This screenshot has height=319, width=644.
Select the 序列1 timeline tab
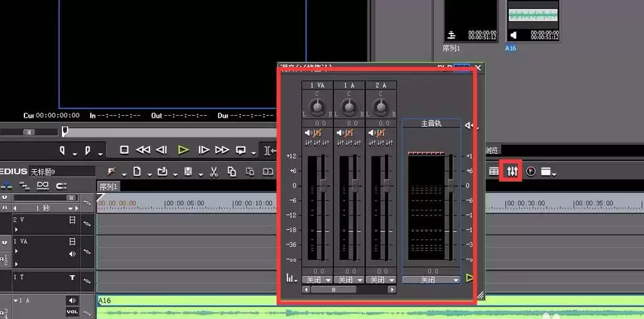point(108,187)
